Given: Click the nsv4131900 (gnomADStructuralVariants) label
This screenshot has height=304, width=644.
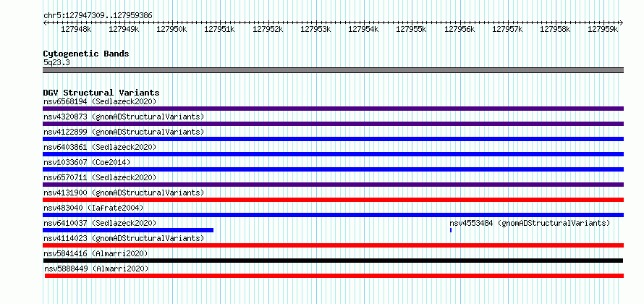Looking at the screenshot, I should 124,193.
